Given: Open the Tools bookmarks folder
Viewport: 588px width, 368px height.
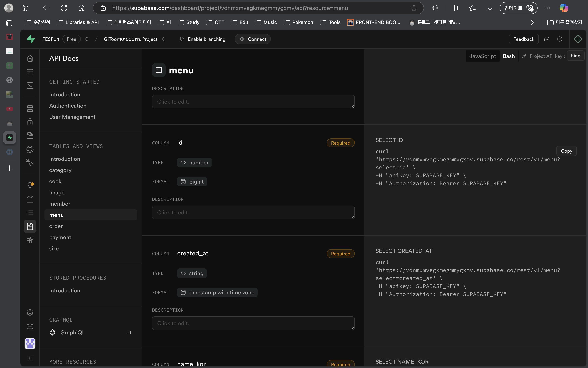Looking at the screenshot, I should (330, 22).
